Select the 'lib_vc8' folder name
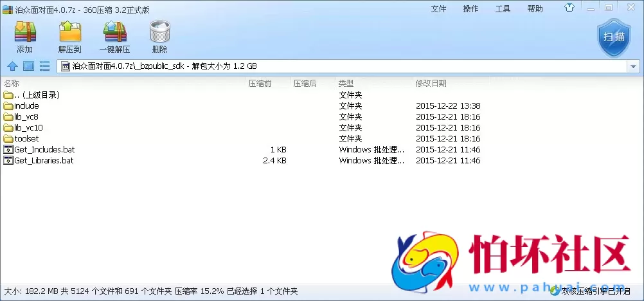The width and height of the screenshot is (644, 301). point(26,117)
